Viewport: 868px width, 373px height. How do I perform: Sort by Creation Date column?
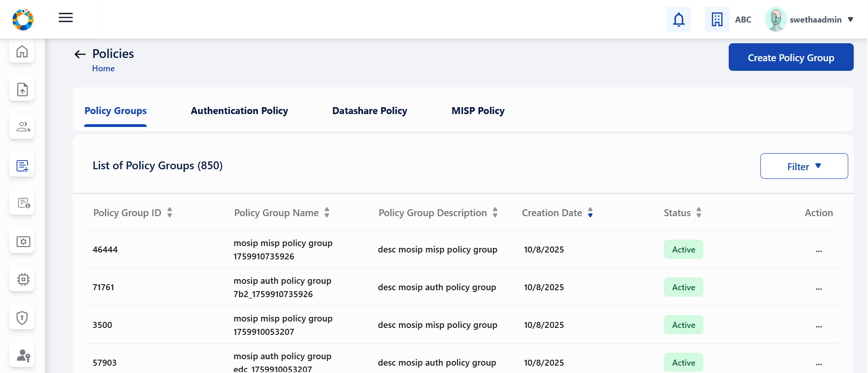590,212
